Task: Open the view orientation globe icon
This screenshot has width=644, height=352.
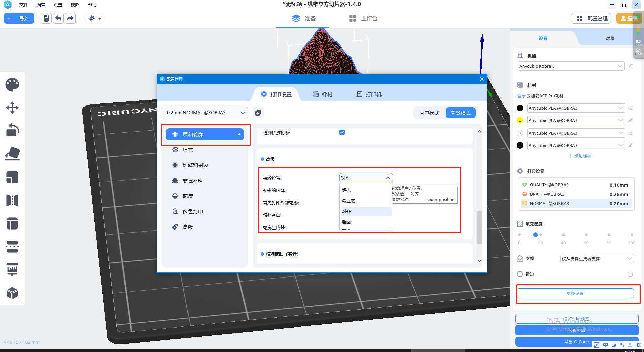Action: (x=92, y=18)
